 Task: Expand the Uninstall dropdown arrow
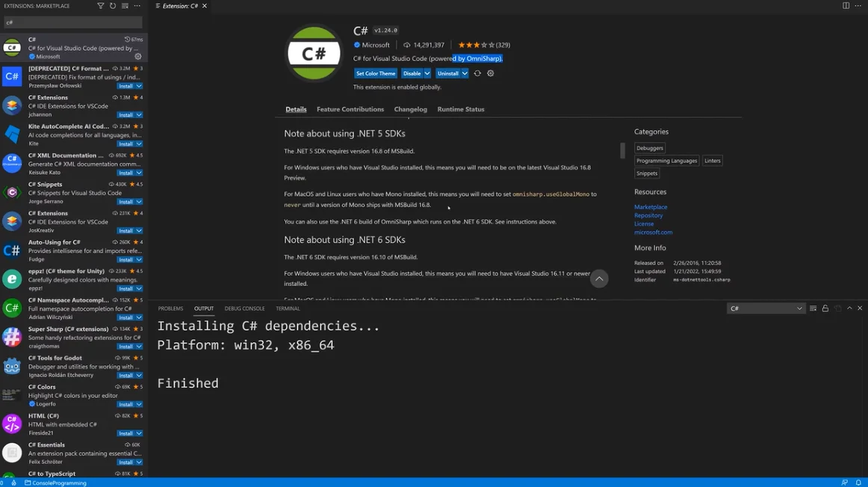click(465, 74)
